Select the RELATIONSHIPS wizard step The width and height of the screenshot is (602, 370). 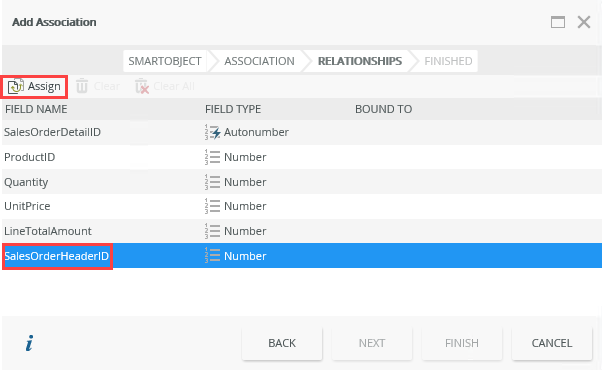click(x=360, y=61)
